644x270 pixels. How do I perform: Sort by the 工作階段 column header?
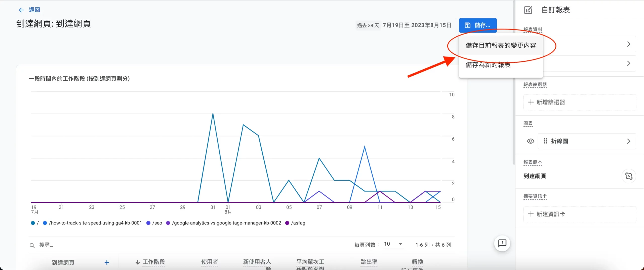click(x=153, y=262)
